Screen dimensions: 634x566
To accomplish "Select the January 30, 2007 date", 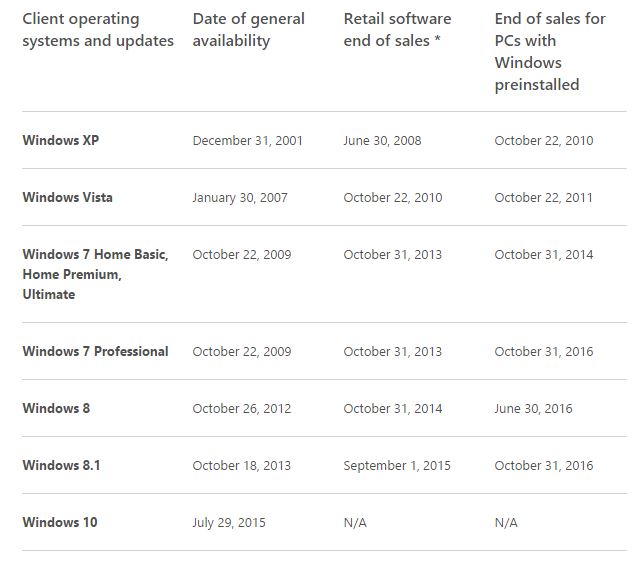I will tap(240, 198).
